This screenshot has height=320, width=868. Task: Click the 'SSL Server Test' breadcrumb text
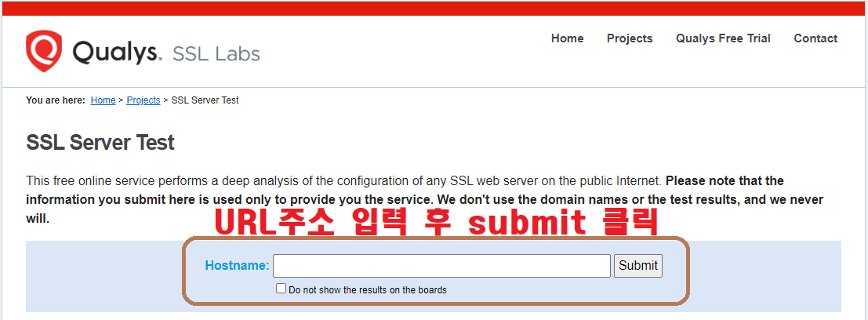205,100
